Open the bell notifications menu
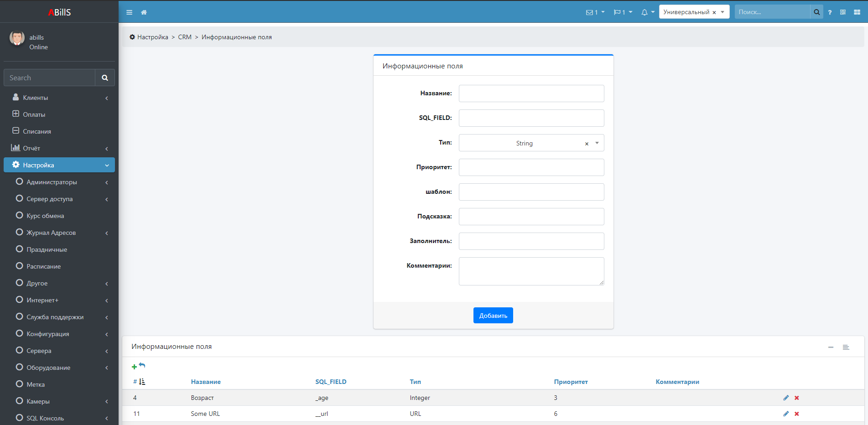 (647, 12)
